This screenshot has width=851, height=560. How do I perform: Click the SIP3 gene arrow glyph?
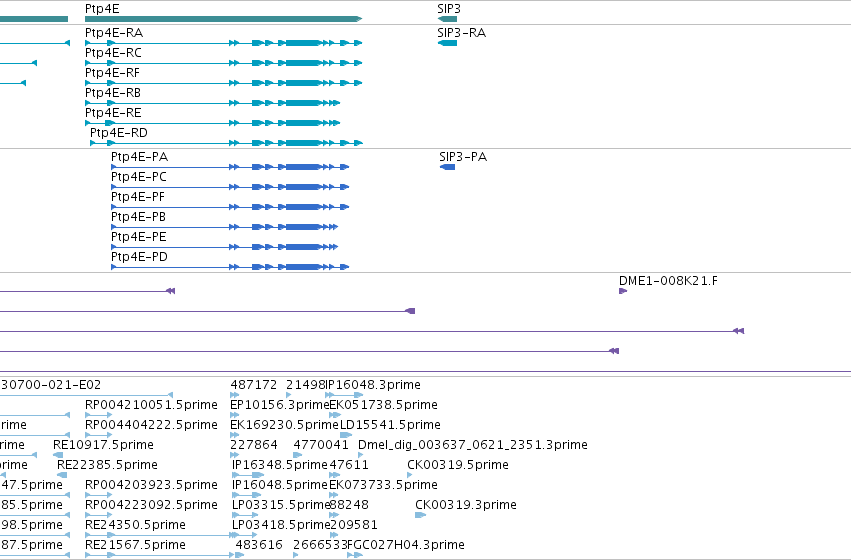(447, 19)
